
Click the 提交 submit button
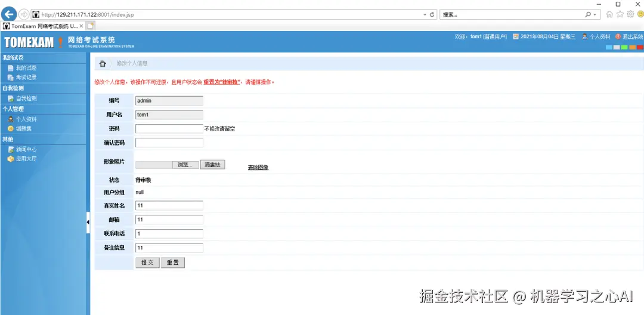[147, 263]
